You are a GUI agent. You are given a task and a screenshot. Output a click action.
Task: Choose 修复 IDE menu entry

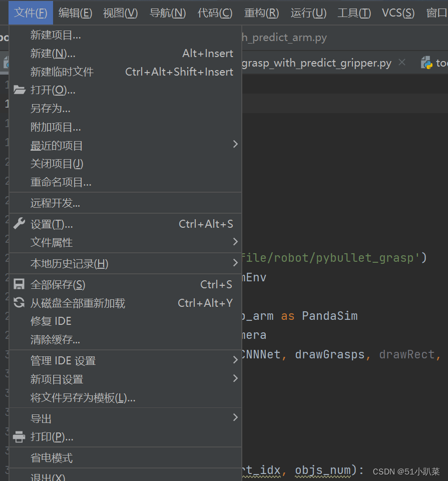tap(125, 321)
